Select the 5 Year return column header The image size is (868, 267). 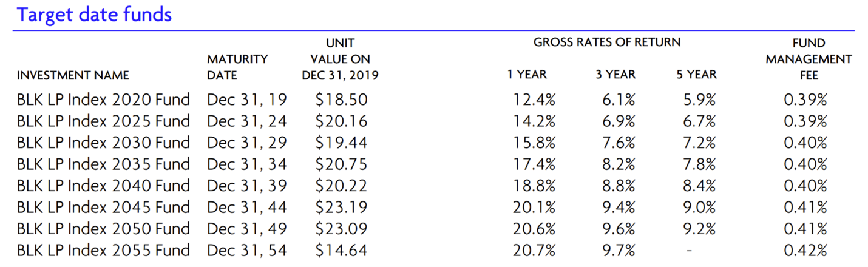696,75
